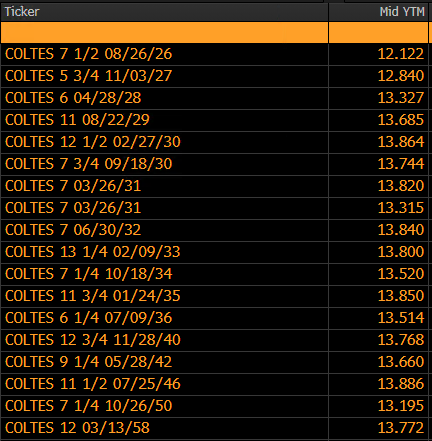This screenshot has height=441, width=432.
Task: Select COLTES 5 3/4 11/03/27 ticker
Action: tap(88, 76)
